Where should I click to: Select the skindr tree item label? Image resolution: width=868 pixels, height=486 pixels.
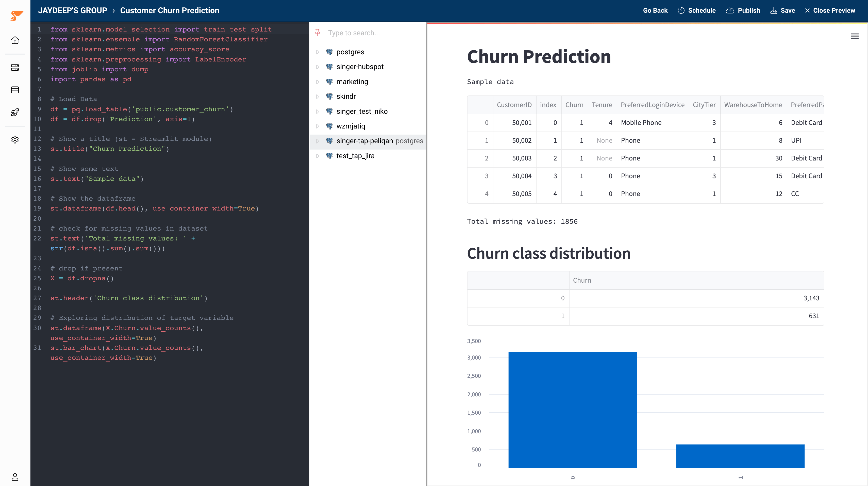pos(346,96)
